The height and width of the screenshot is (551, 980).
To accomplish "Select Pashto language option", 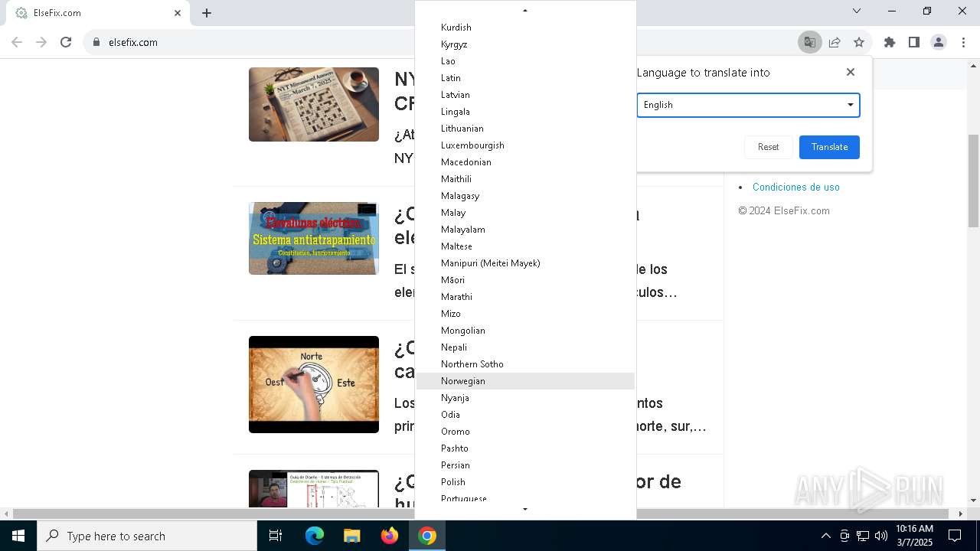I will pyautogui.click(x=525, y=448).
